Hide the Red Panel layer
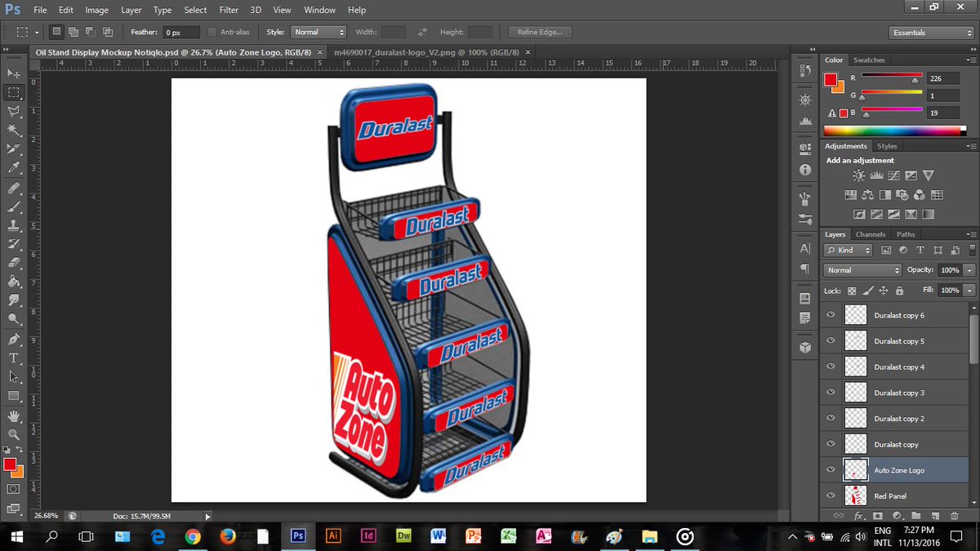This screenshot has width=980, height=551. pos(831,495)
